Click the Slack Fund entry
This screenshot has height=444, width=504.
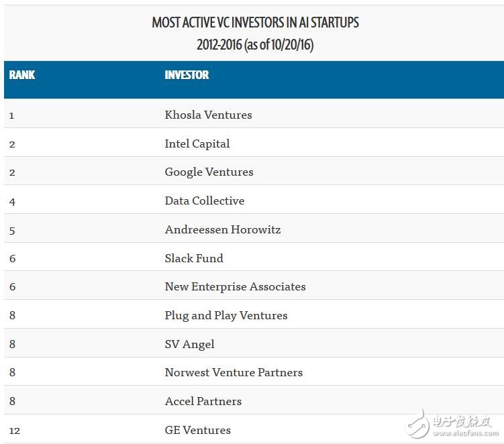click(194, 258)
